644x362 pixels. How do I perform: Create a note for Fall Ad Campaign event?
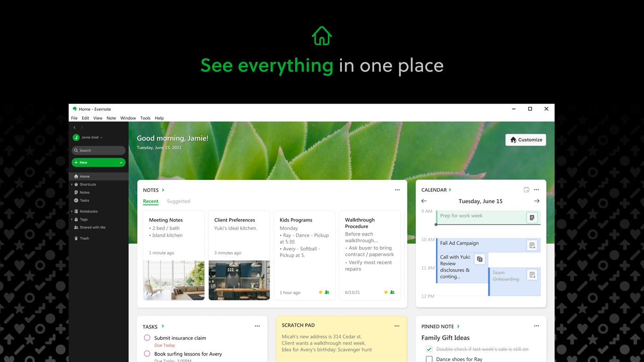[532, 245]
